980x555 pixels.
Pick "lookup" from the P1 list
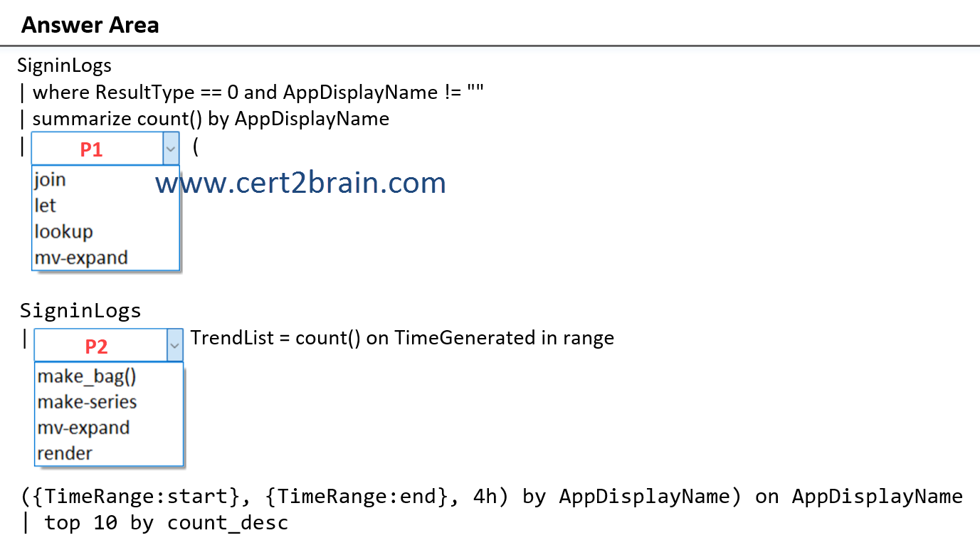tap(63, 231)
